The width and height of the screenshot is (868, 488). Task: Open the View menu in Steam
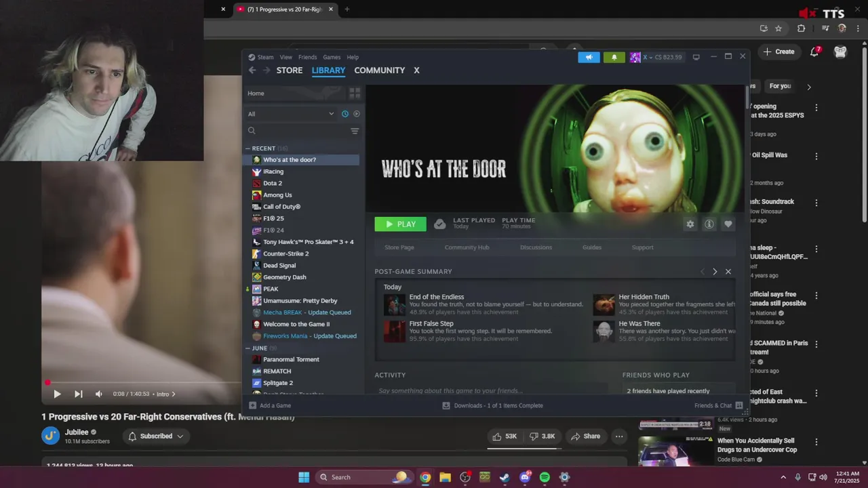click(286, 57)
